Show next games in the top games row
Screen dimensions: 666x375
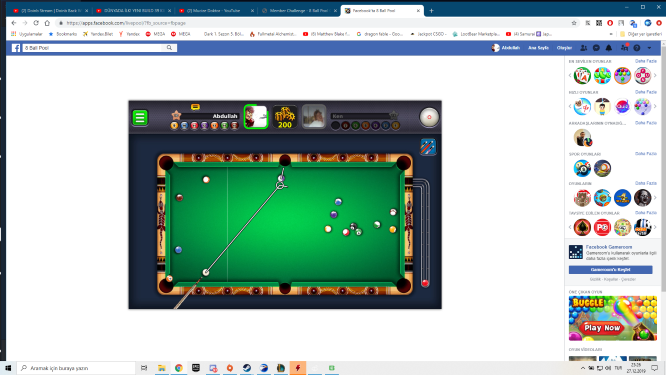tap(655, 76)
